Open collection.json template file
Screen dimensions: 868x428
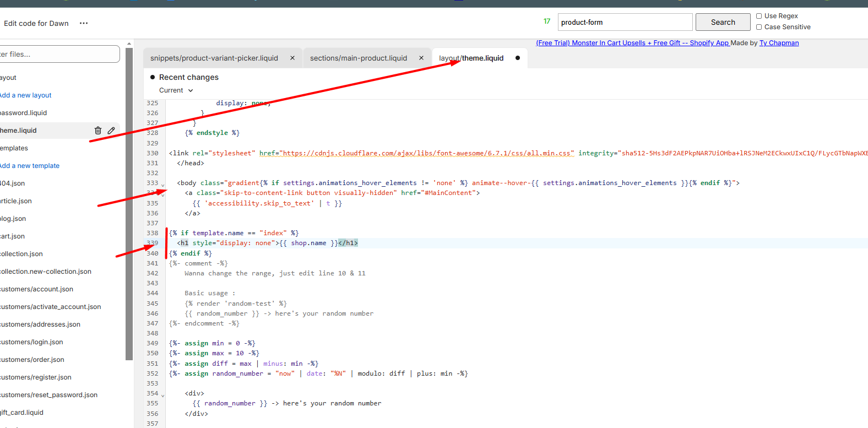(21, 254)
